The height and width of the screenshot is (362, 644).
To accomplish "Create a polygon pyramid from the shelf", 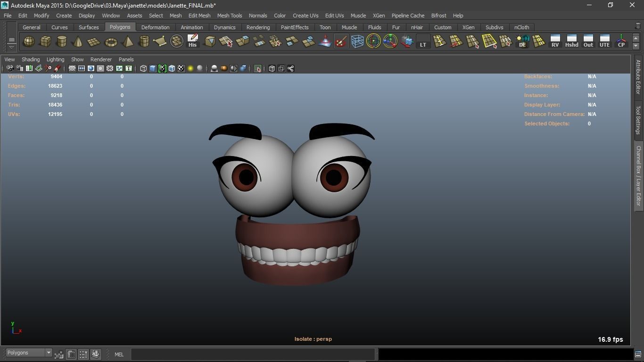I will pos(127,41).
